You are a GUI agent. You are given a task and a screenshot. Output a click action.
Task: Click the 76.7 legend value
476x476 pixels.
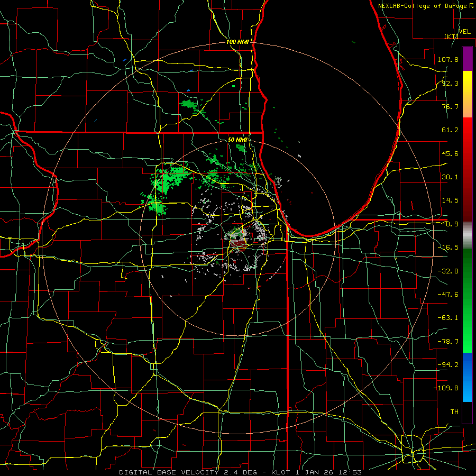pyautogui.click(x=450, y=106)
